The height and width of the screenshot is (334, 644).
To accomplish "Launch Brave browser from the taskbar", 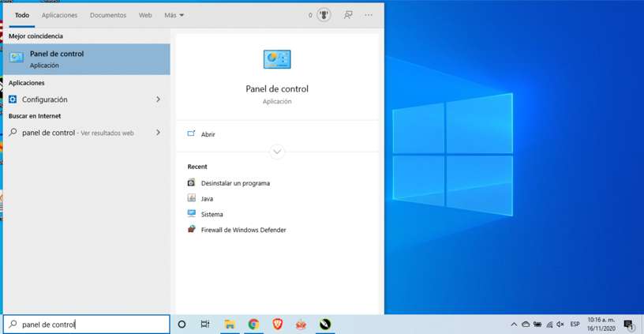I will pos(278,325).
